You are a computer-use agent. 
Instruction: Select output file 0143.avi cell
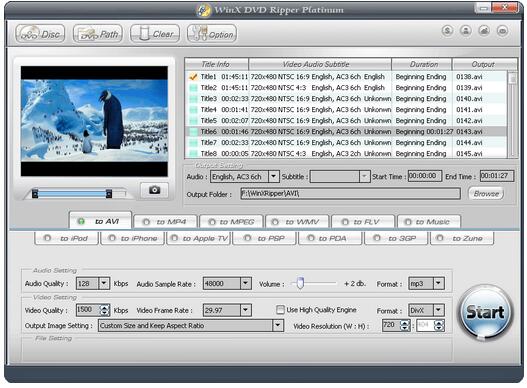(x=469, y=132)
